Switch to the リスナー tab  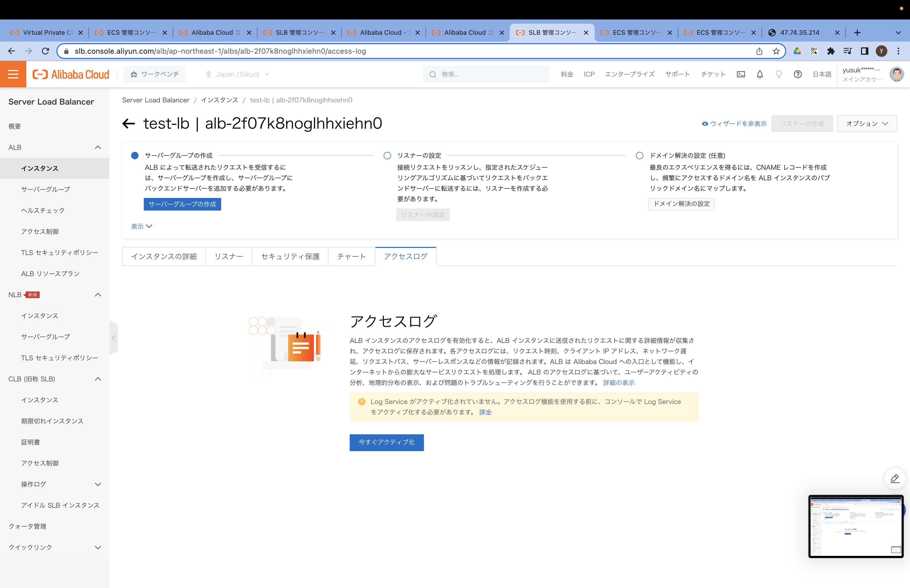[229, 256]
